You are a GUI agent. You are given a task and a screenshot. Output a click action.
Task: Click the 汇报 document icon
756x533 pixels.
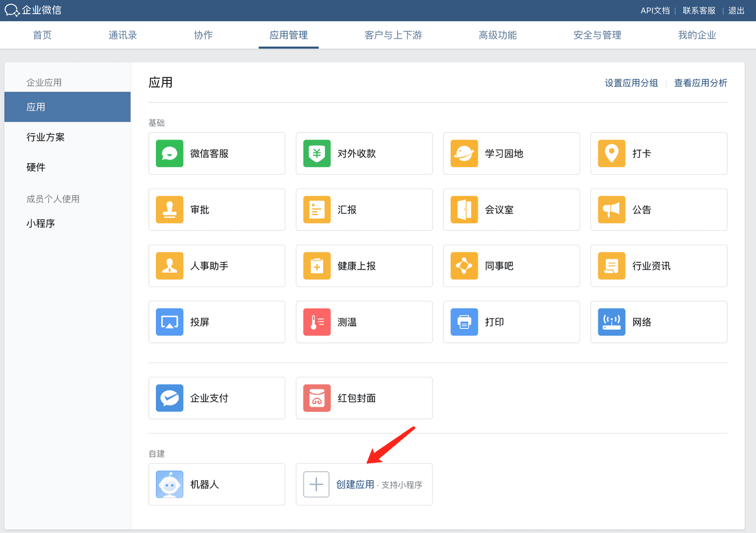pyautogui.click(x=317, y=210)
